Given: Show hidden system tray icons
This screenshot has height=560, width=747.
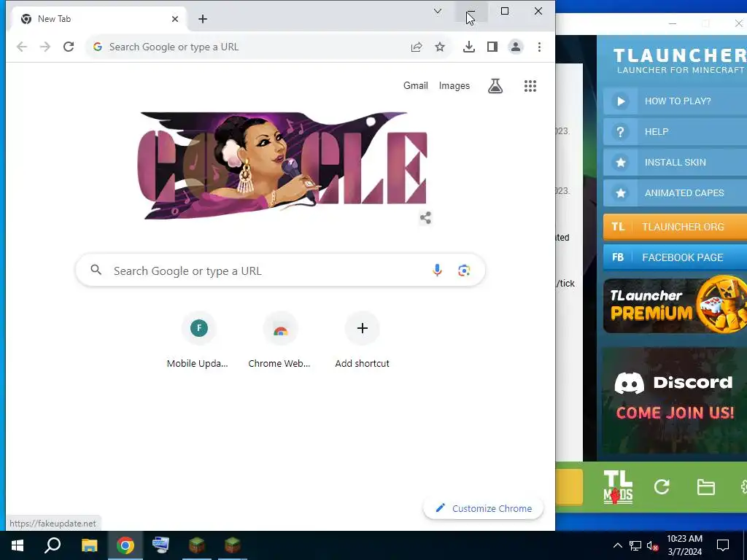Looking at the screenshot, I should [617, 545].
